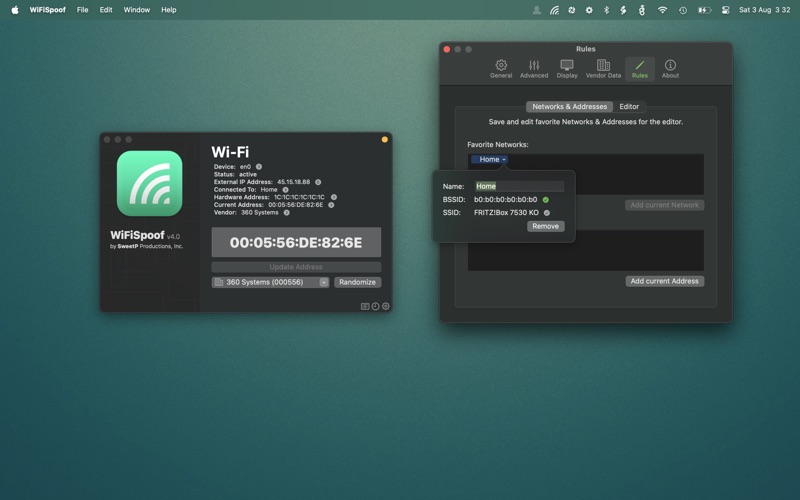Viewport: 800px width, 500px height.
Task: Click the arrow icon beside Current Address
Action: click(331, 205)
